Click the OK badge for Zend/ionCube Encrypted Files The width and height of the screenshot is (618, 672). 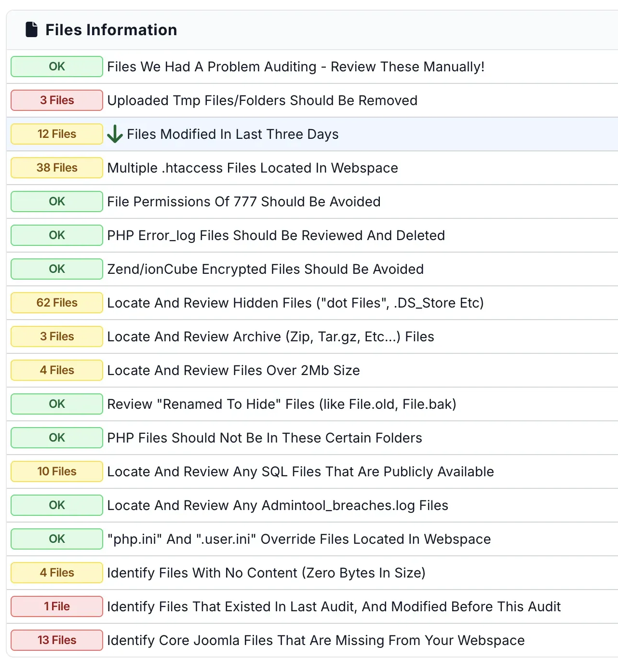tap(56, 269)
